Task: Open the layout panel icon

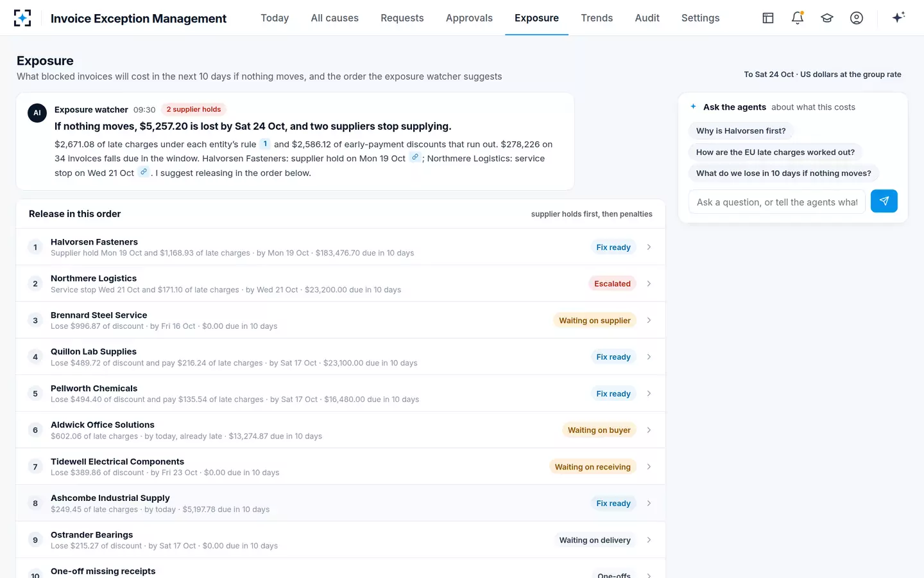Action: (x=768, y=18)
